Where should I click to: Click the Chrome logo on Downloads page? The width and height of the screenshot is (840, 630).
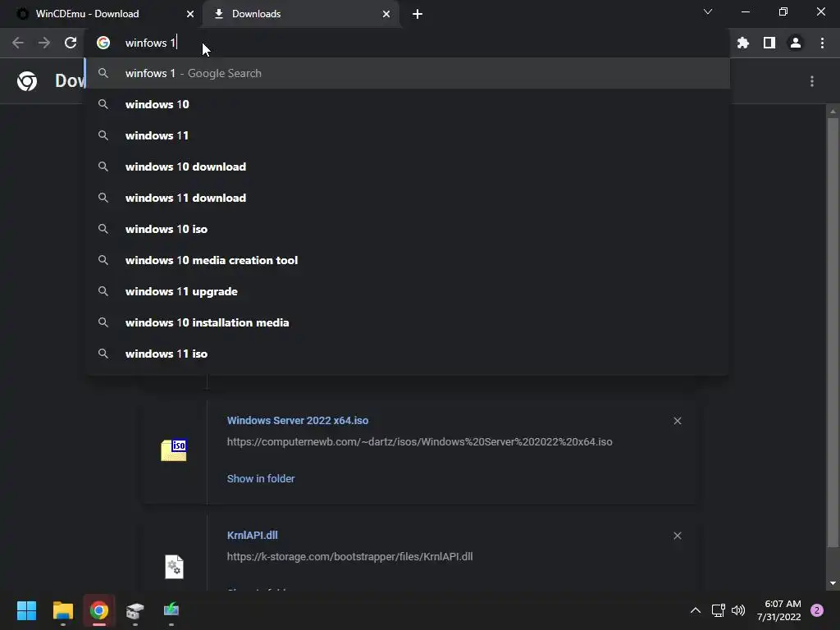click(27, 81)
